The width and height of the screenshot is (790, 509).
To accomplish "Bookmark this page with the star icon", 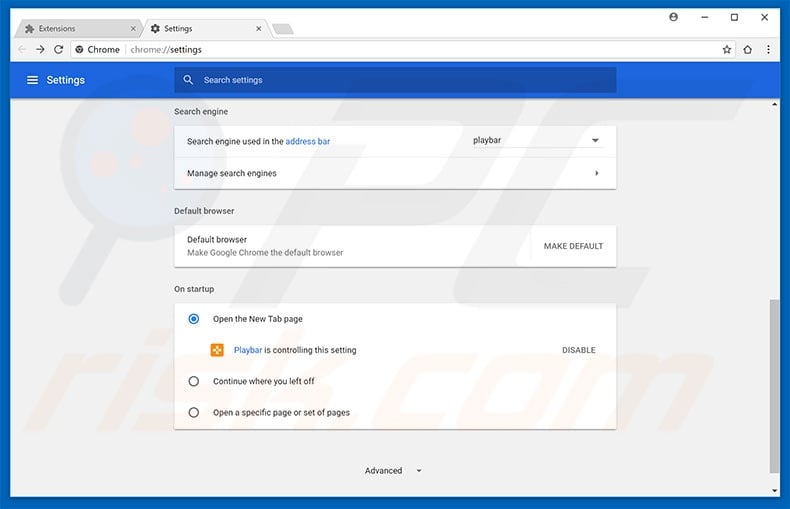I will [x=727, y=49].
